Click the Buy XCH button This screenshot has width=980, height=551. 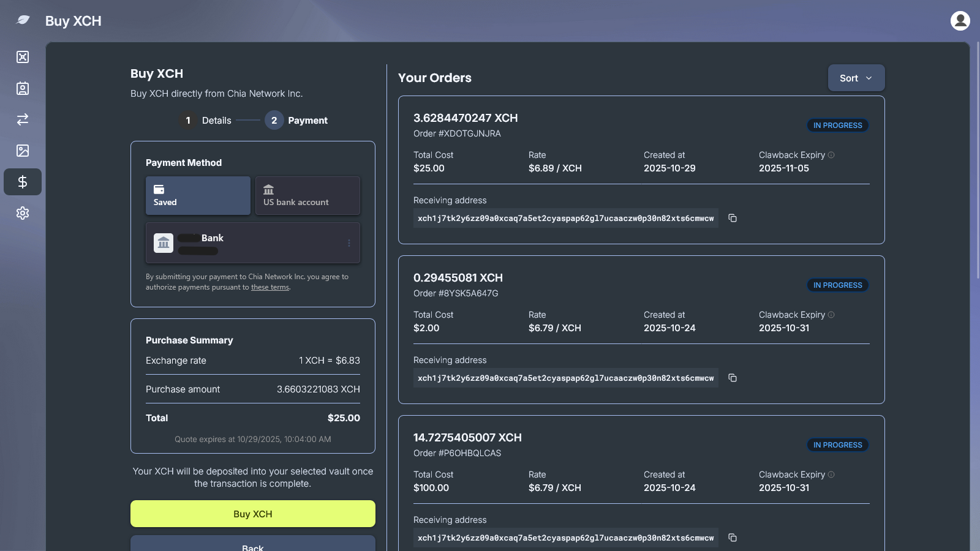click(252, 514)
